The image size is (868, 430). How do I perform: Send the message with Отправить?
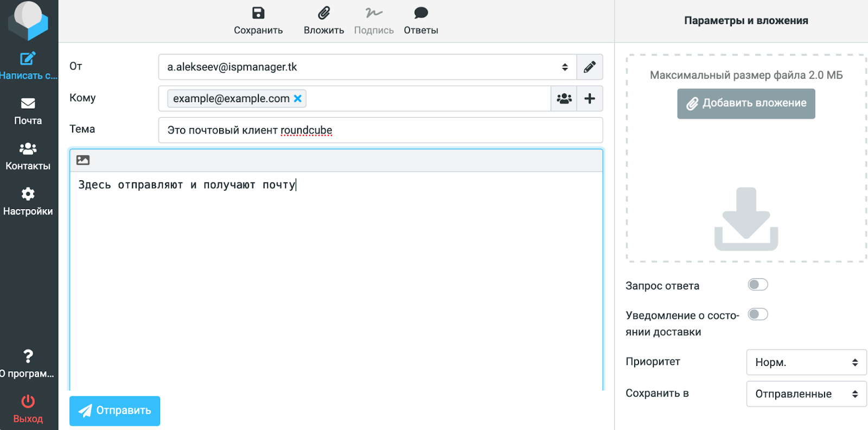coord(114,411)
